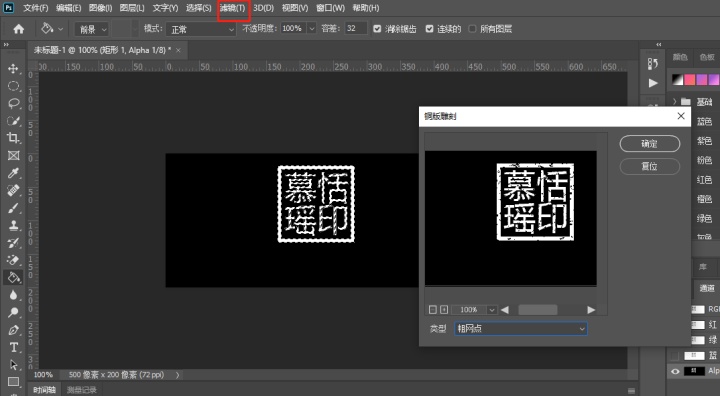
Task: Click the preview horizontal scrollbar thumb
Action: [x=538, y=310]
